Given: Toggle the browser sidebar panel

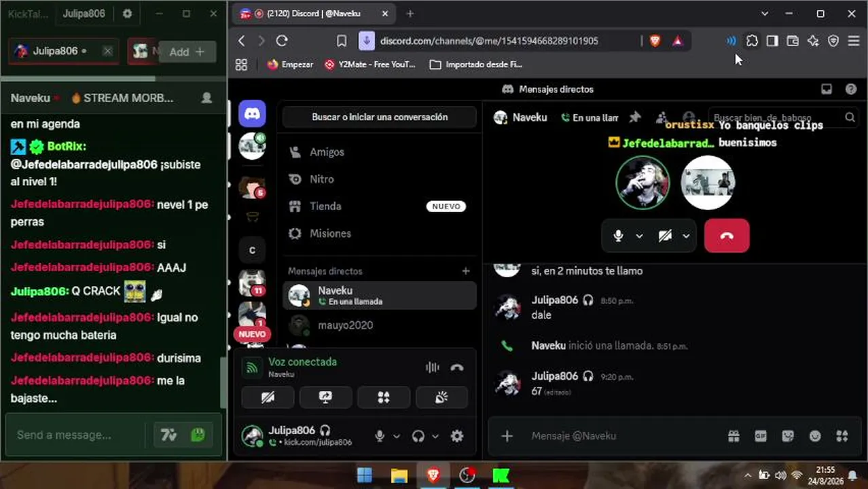Looking at the screenshot, I should coord(772,41).
